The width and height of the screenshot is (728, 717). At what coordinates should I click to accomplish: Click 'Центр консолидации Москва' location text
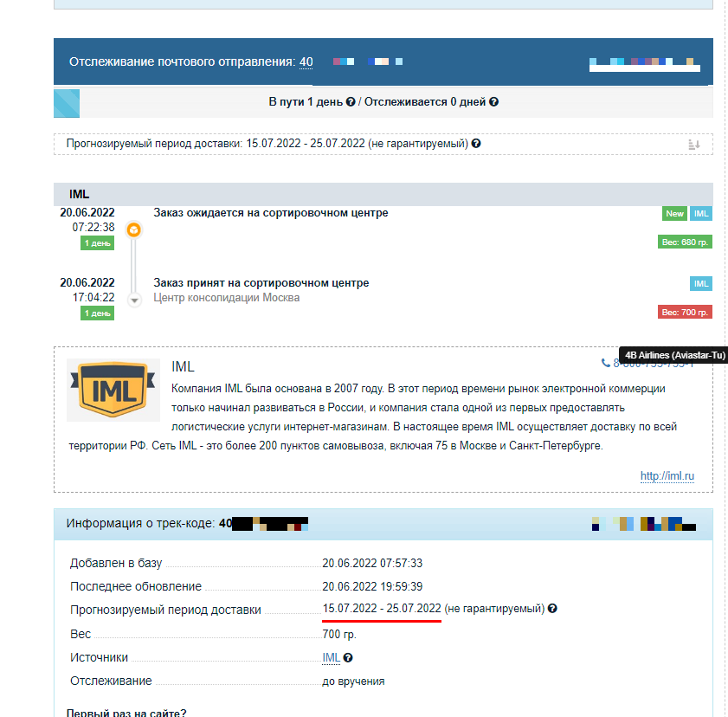coord(227,298)
